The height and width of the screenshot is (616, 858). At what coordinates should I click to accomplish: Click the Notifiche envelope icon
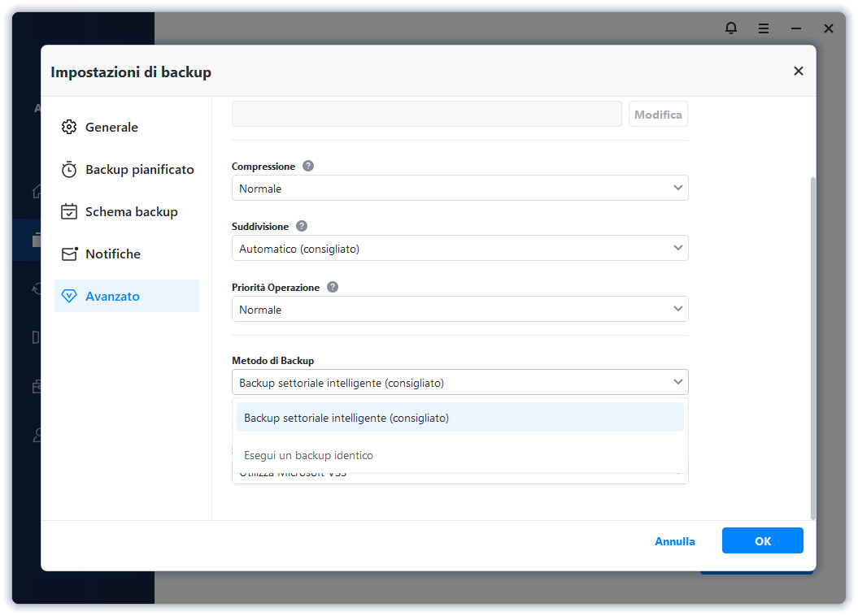(69, 254)
